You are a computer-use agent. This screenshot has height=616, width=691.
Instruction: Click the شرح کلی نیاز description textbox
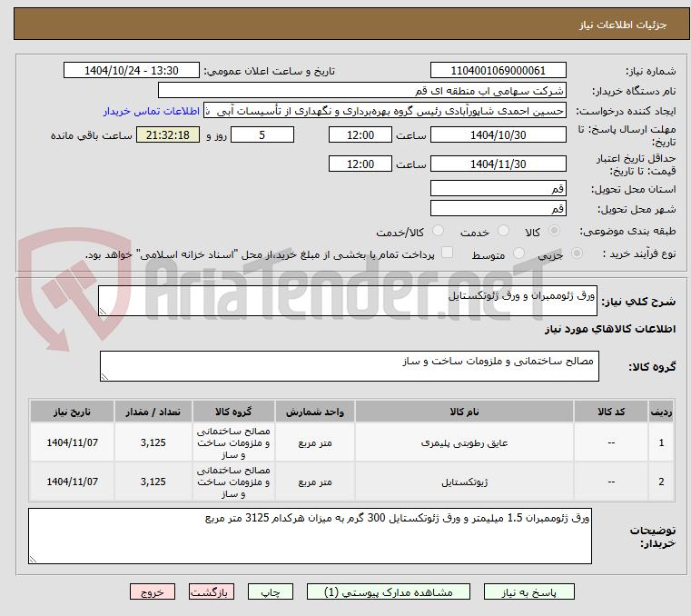(347, 301)
